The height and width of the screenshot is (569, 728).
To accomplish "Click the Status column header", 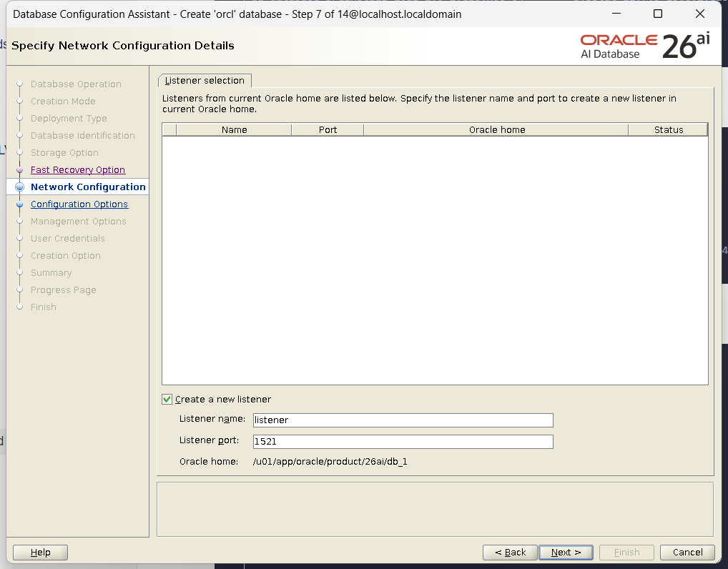I will [x=668, y=130].
